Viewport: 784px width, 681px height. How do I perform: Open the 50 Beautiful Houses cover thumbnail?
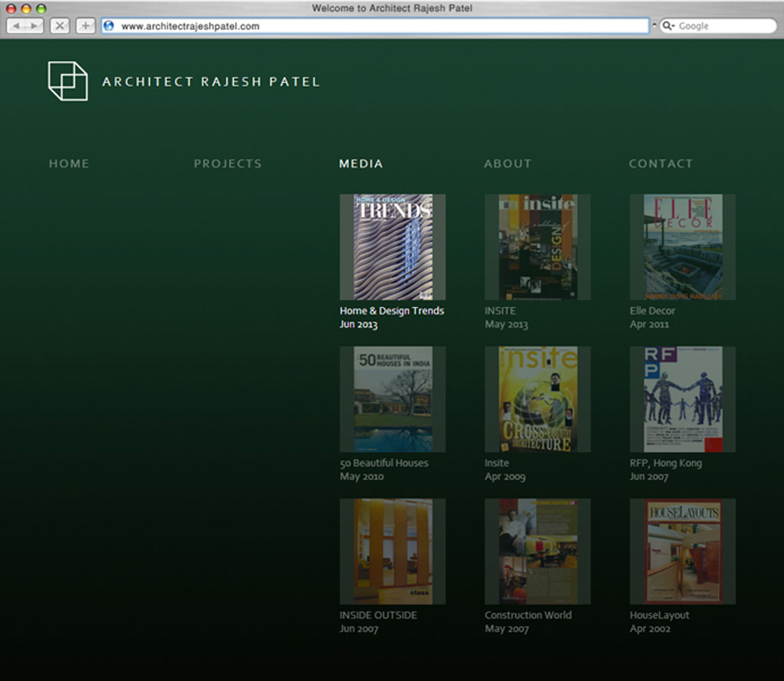393,399
